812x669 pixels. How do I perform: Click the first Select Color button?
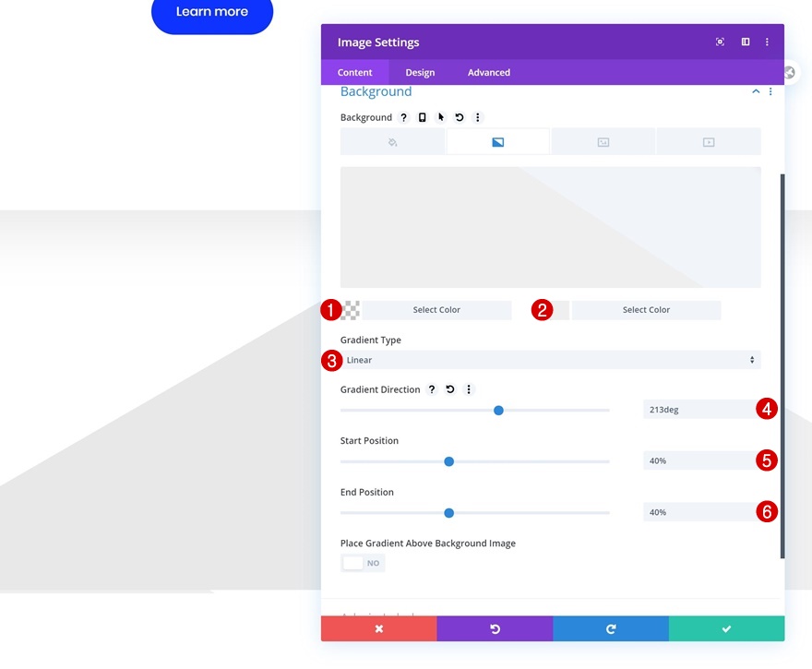tap(436, 310)
